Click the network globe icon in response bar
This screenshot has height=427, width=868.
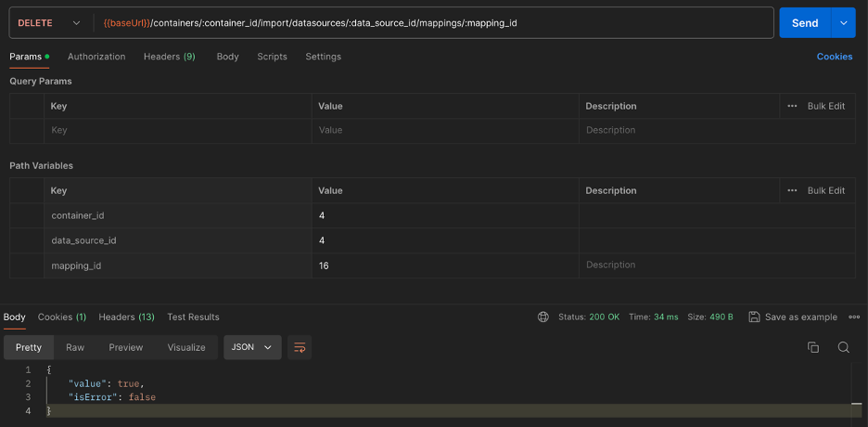click(x=543, y=317)
